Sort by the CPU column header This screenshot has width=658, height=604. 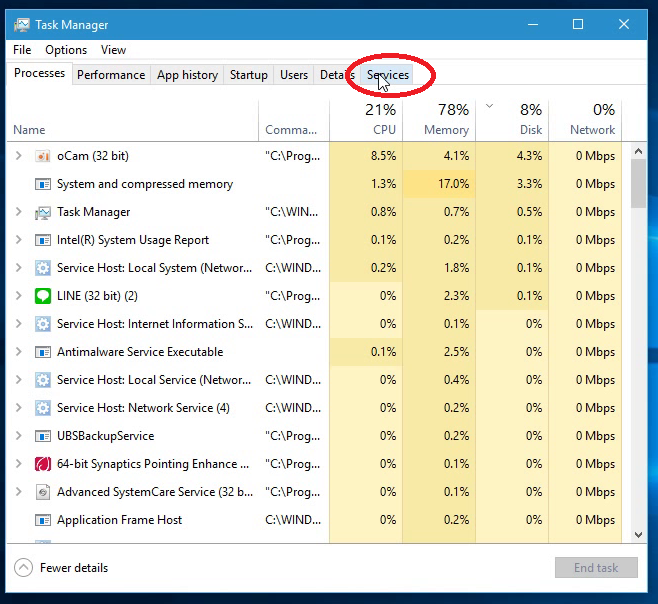[366, 121]
